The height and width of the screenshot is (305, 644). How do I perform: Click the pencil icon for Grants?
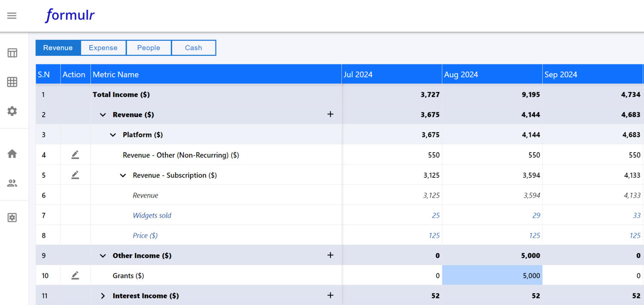coord(75,275)
